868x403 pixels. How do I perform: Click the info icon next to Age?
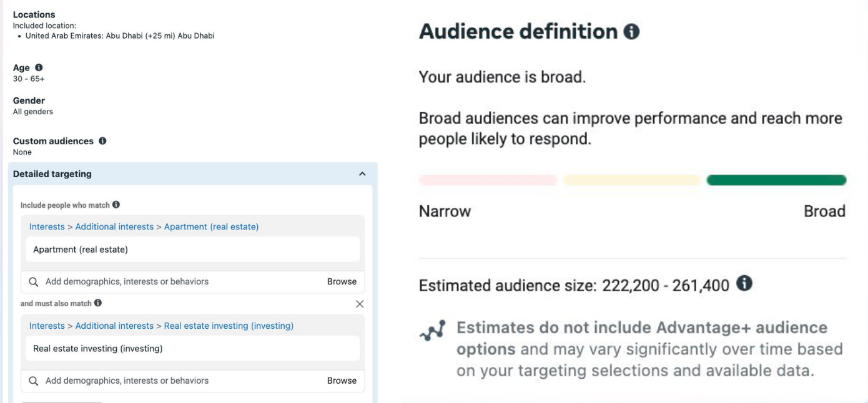(x=39, y=67)
